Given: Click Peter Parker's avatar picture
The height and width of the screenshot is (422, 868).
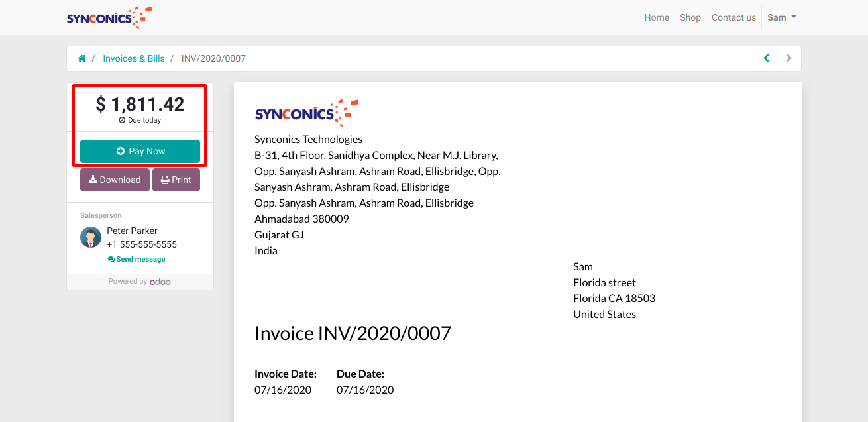Looking at the screenshot, I should coord(91,237).
